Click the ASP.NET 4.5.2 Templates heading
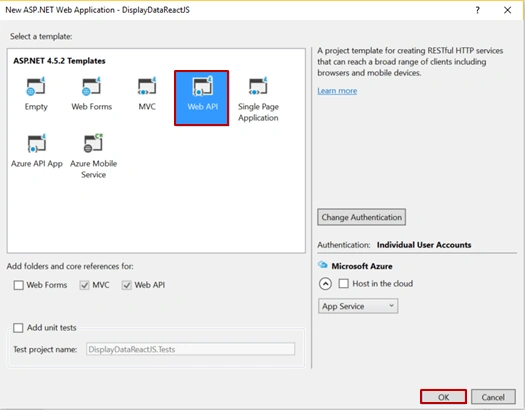 click(59, 61)
